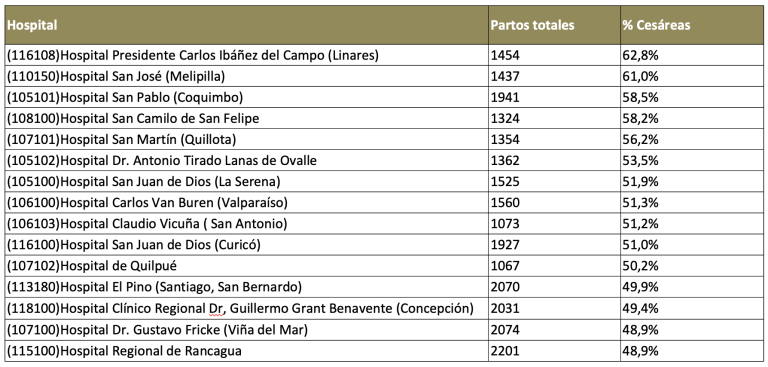
Task: Select the Hospital San Camilo de San Felipe cell
Action: 247,119
